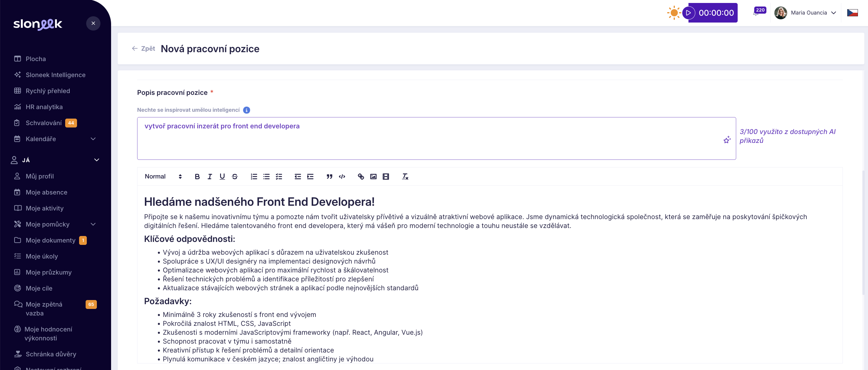
Task: Toggle strikethrough text formatting
Action: tap(235, 176)
